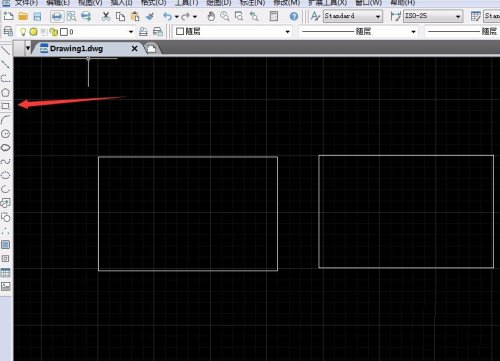Open the 工具(T) menu
This screenshot has width=500, height=361.
point(186,3)
